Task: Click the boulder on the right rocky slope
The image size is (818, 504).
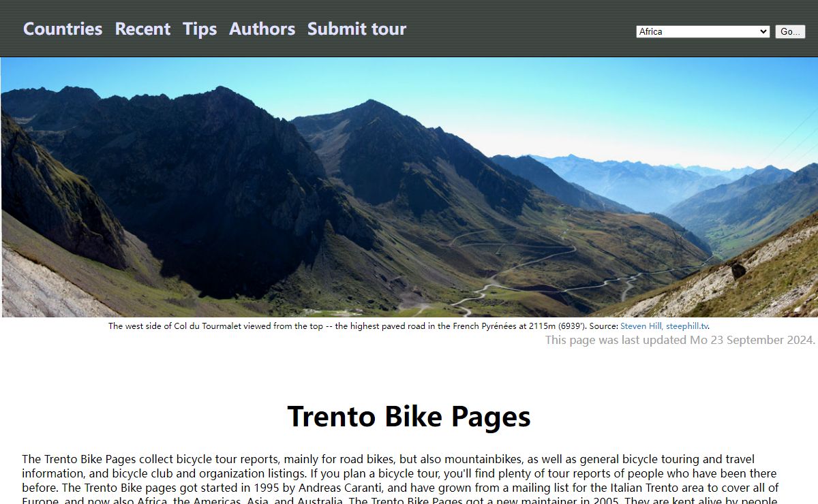Action: (738, 270)
